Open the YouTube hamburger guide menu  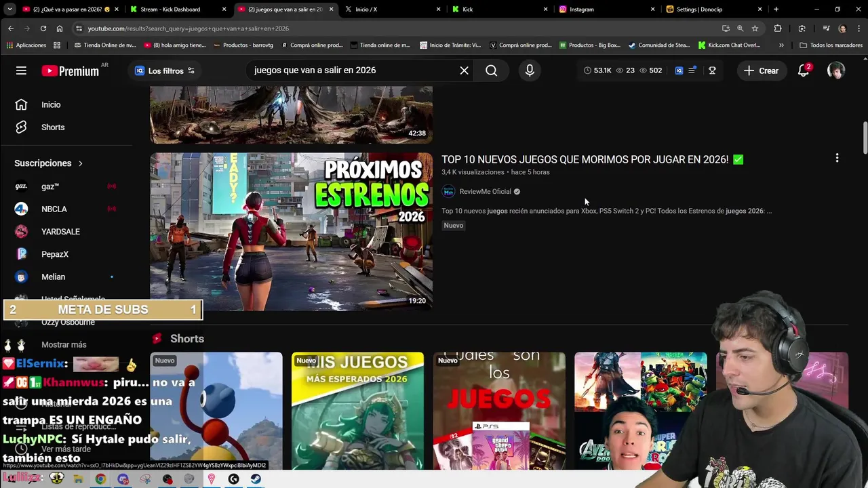pos(21,70)
